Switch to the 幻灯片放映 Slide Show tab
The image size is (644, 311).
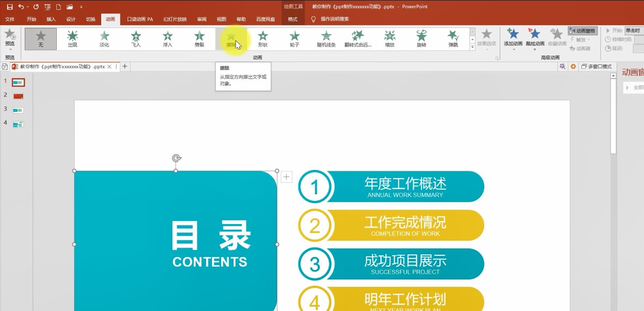coord(175,19)
